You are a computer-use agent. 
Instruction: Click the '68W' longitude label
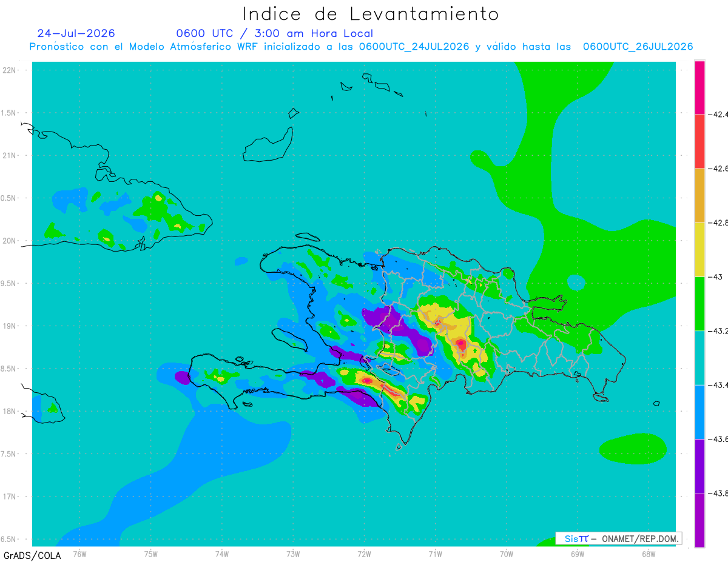[649, 554]
